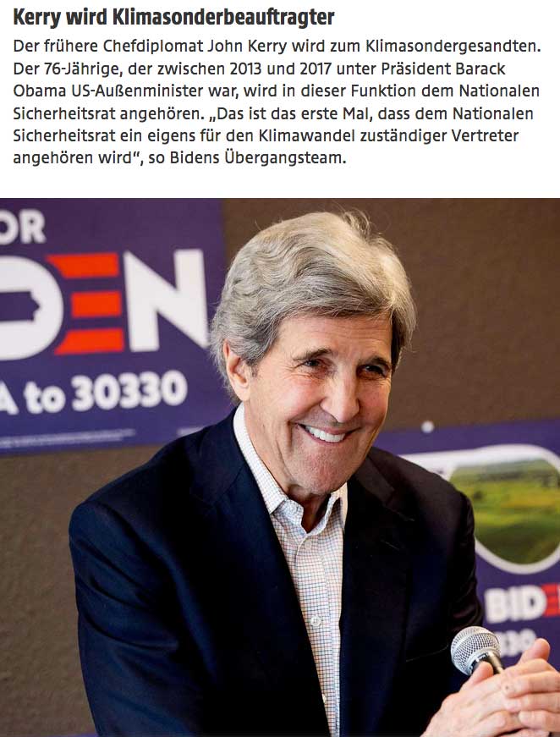The height and width of the screenshot is (737, 560).
Task: Open the article photo of smiling man
Action: pos(280,467)
